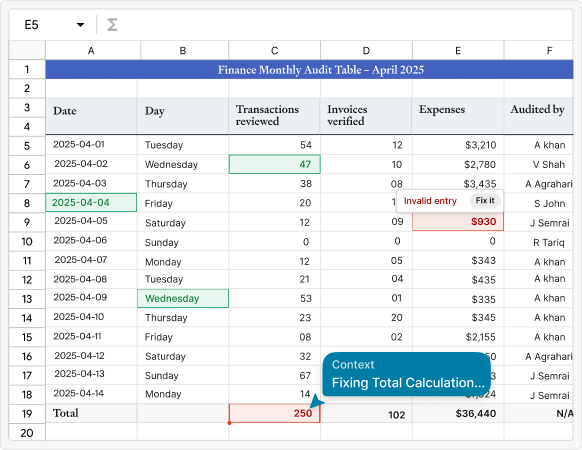Viewport: 582px width, 450px height.
Task: Click the Fix it button
Action: coord(485,200)
